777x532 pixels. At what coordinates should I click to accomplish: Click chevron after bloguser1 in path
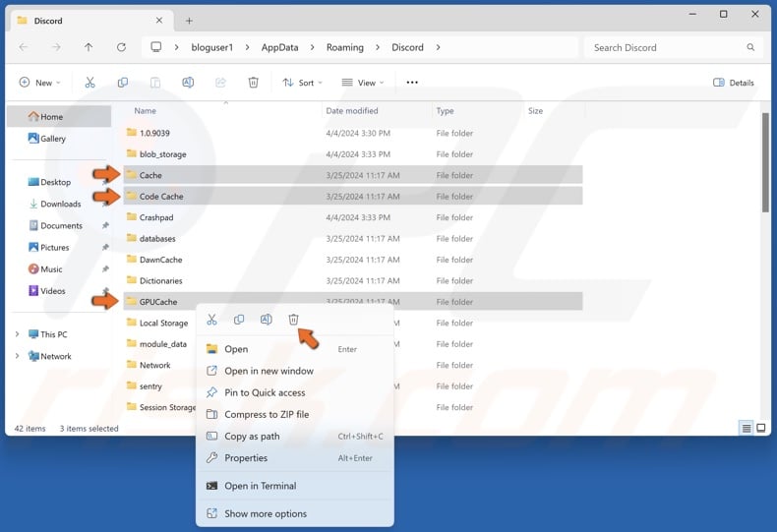pos(247,47)
